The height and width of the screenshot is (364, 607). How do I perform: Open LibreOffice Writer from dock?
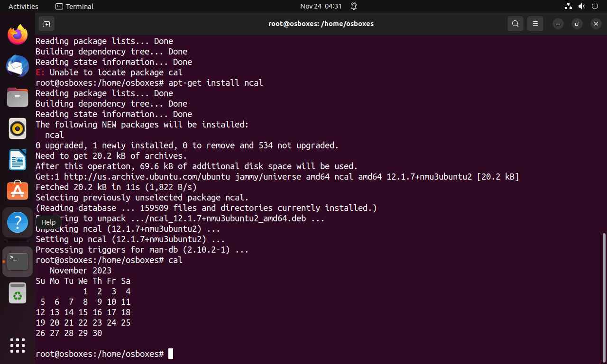18,160
